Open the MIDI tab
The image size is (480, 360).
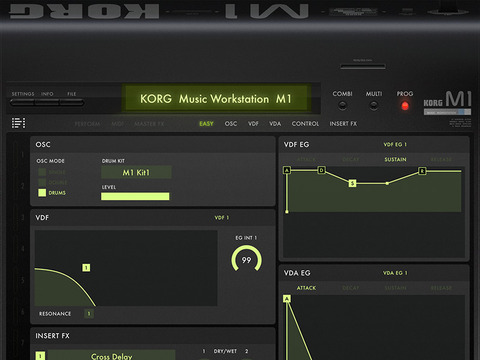pyautogui.click(x=117, y=124)
